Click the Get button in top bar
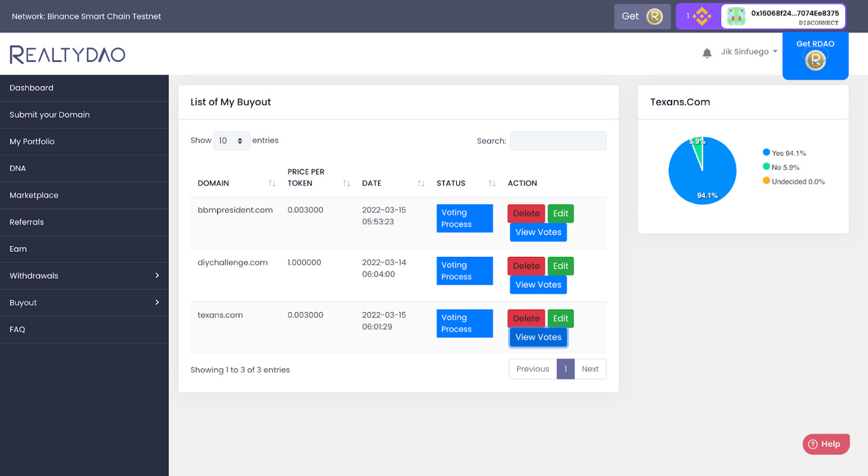This screenshot has width=868, height=476. coord(642,16)
